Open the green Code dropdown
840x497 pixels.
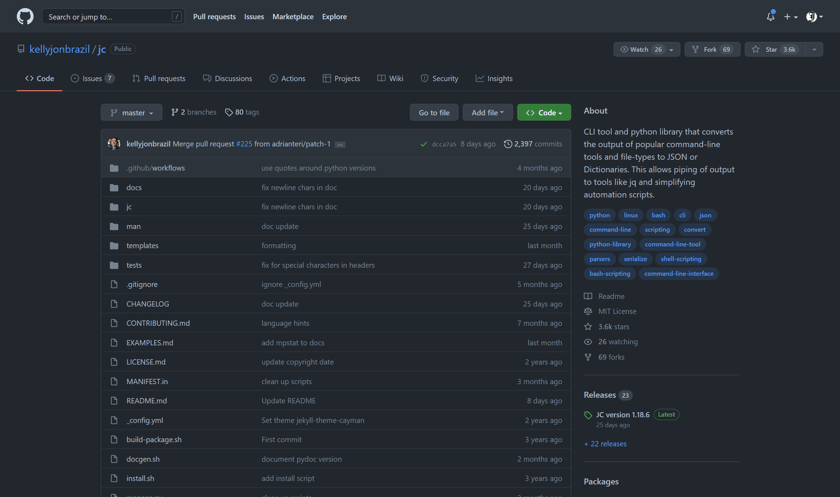point(544,112)
